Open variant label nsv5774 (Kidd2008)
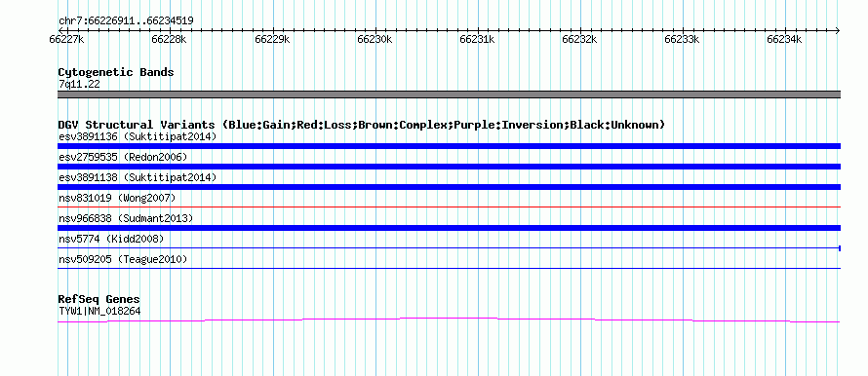This screenshot has height=376, width=868. [111, 239]
